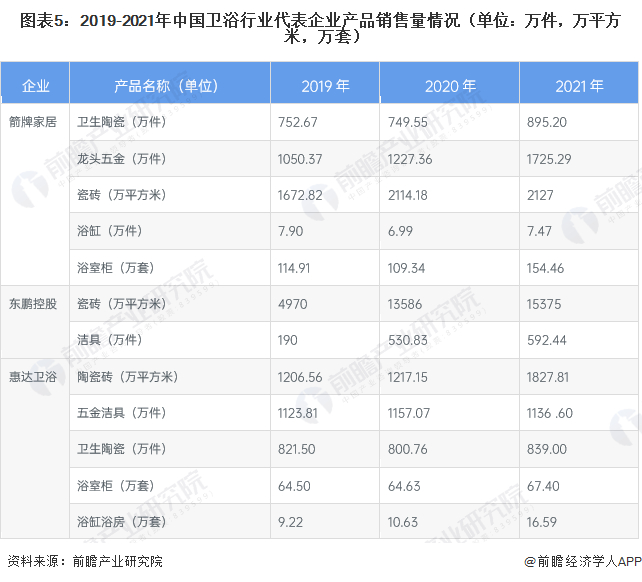Image resolution: width=642 pixels, height=582 pixels.
Task: Select the value 592.44
Action: (x=547, y=340)
